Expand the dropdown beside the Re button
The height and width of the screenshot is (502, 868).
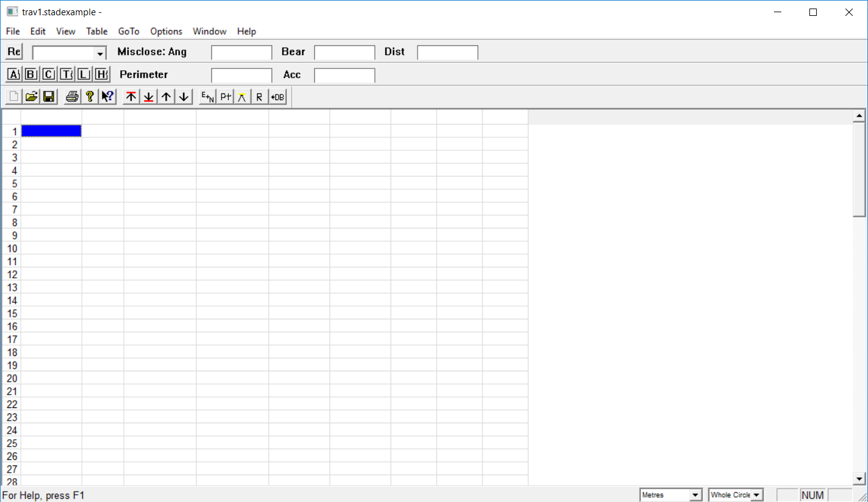tap(100, 53)
